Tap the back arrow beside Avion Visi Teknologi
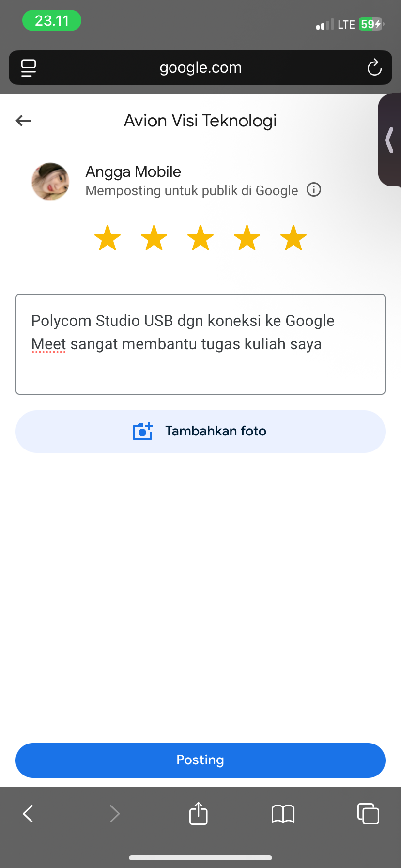Image resolution: width=401 pixels, height=868 pixels. pyautogui.click(x=23, y=121)
